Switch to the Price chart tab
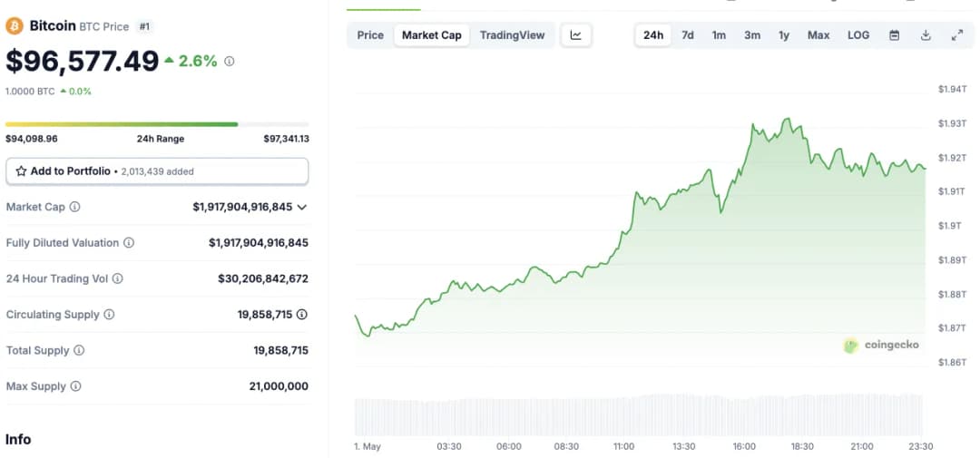 click(x=370, y=35)
